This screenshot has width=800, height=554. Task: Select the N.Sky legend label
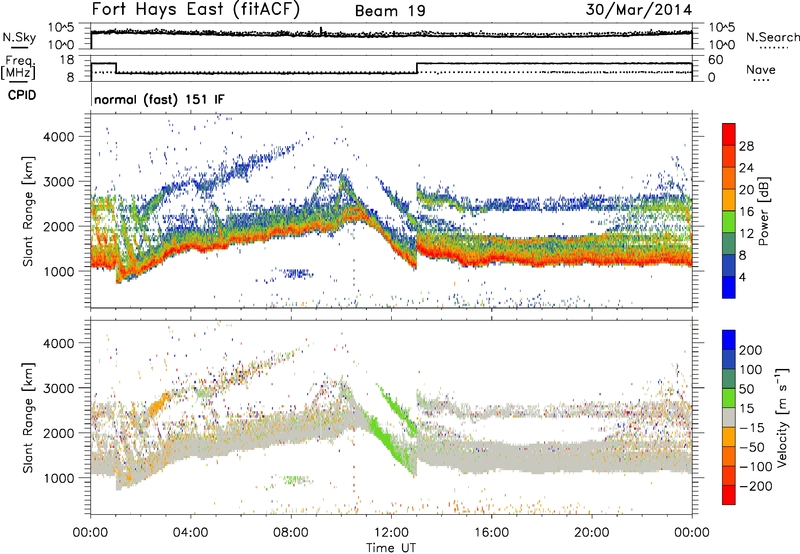(19, 37)
